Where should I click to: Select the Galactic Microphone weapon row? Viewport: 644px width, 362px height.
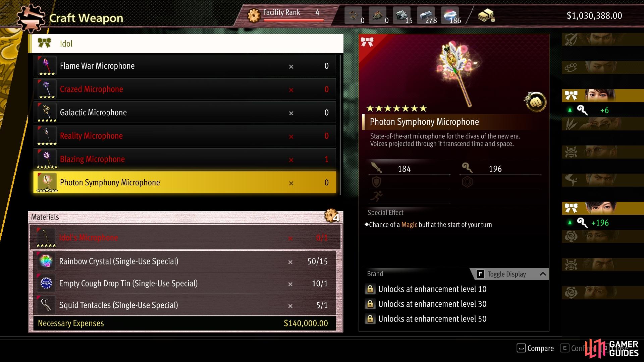(184, 113)
